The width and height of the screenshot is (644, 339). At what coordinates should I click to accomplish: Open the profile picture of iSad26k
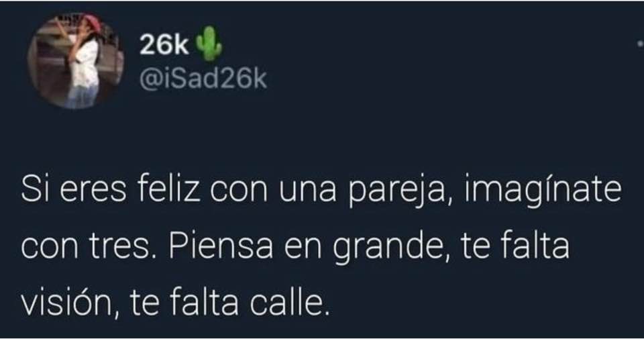(75, 61)
